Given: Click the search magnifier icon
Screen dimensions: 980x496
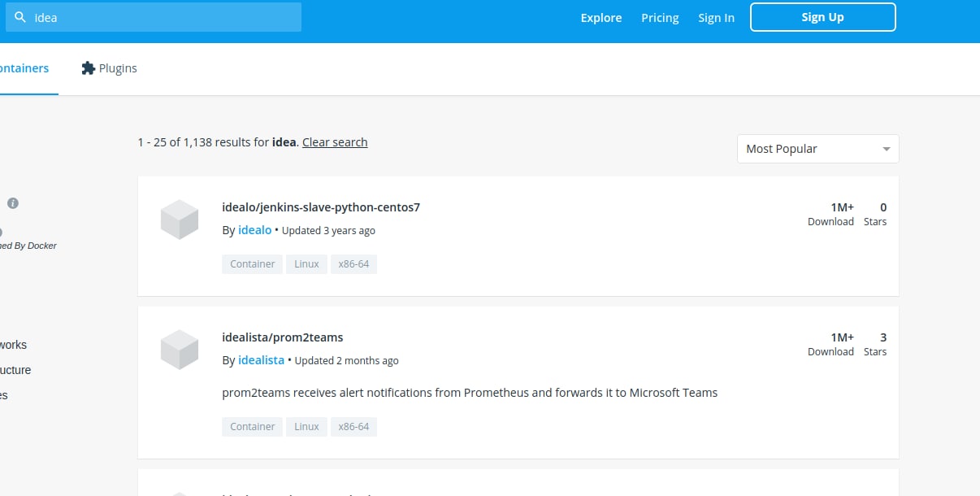Looking at the screenshot, I should point(20,17).
